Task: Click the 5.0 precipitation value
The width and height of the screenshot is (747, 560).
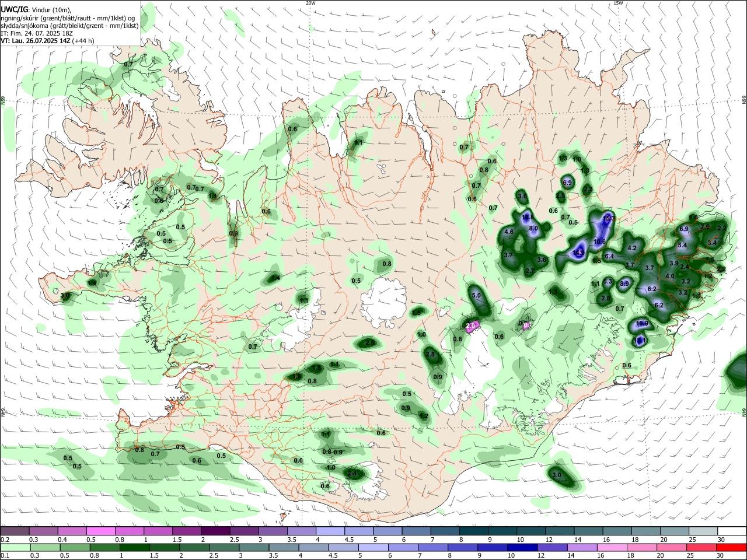Action: point(476,296)
